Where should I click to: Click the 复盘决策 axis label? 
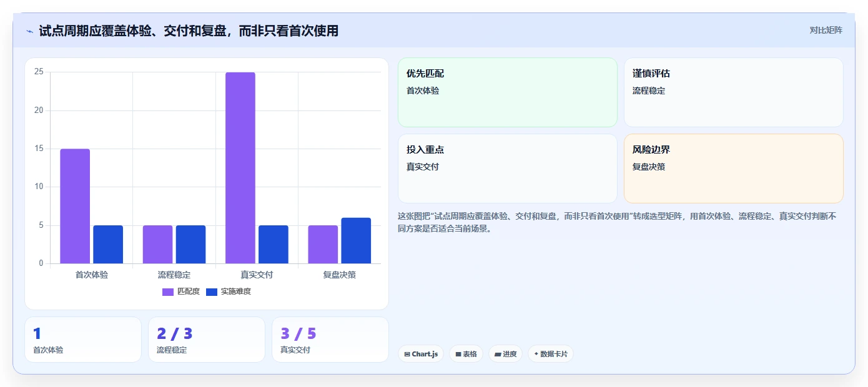click(x=339, y=275)
